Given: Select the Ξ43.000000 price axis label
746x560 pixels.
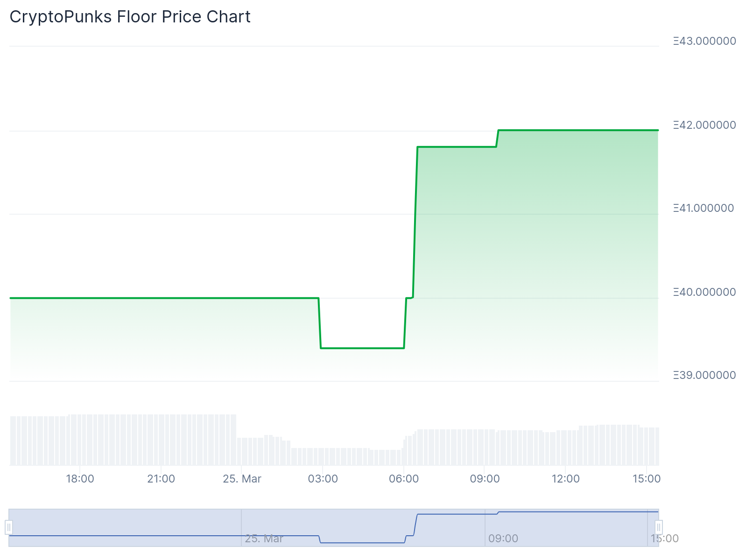Looking at the screenshot, I should [704, 41].
